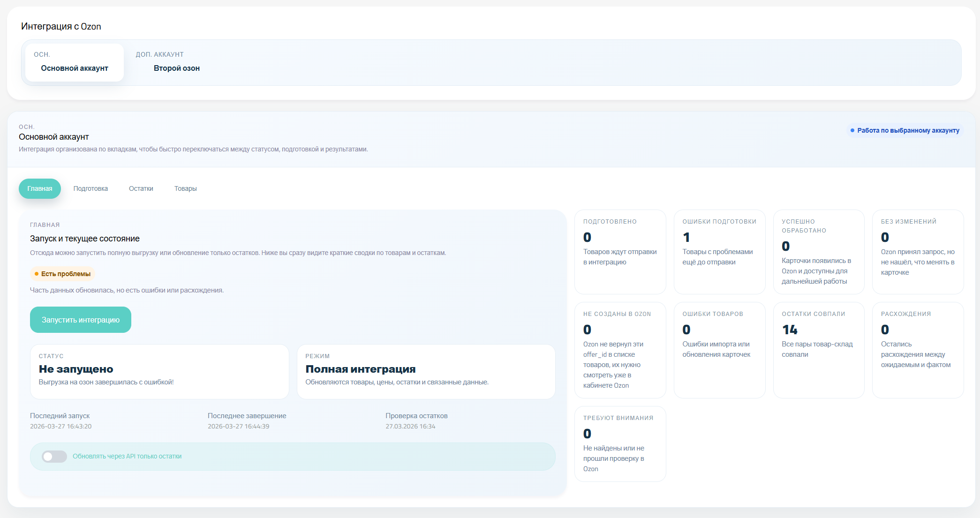Click the value 14 in Остатки совпали
Viewport: 980px width, 518px height.
[790, 330]
